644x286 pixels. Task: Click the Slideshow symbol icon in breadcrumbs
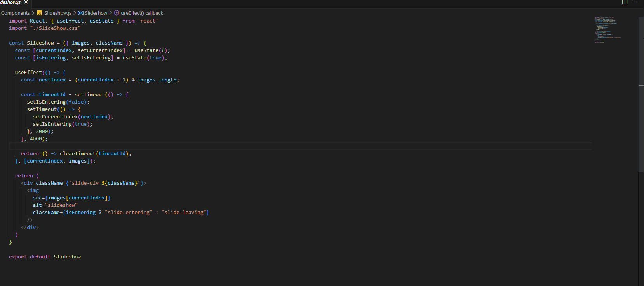click(x=81, y=13)
